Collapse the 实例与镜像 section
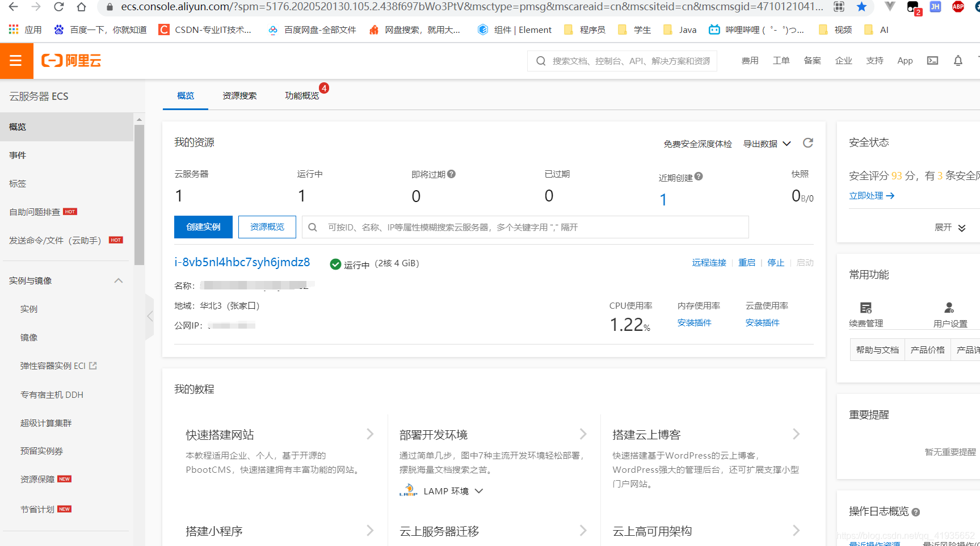The height and width of the screenshot is (546, 980). pyautogui.click(x=119, y=281)
